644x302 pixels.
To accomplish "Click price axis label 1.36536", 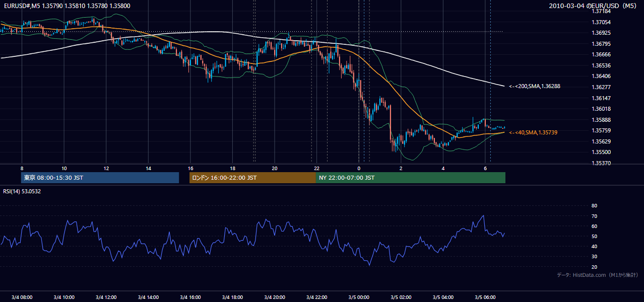I will [601, 65].
